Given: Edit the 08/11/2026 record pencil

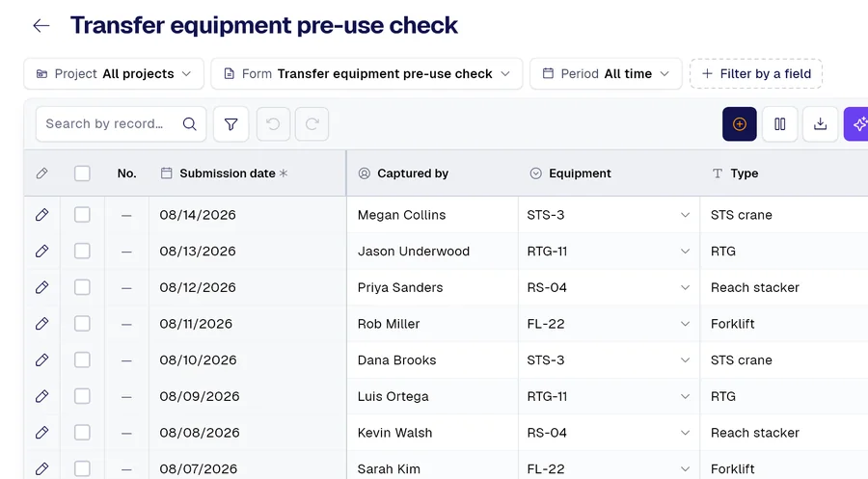Looking at the screenshot, I should [x=42, y=324].
